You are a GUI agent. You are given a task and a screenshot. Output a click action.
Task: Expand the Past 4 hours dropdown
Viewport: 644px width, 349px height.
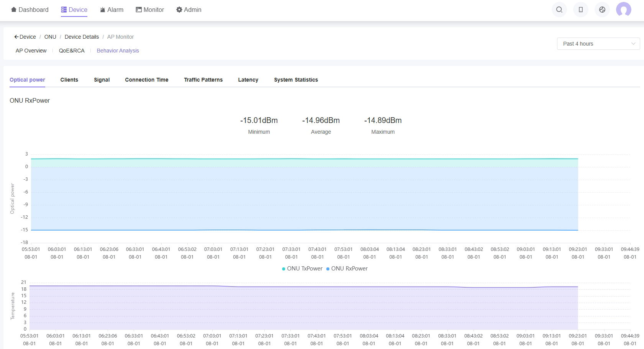pos(598,44)
